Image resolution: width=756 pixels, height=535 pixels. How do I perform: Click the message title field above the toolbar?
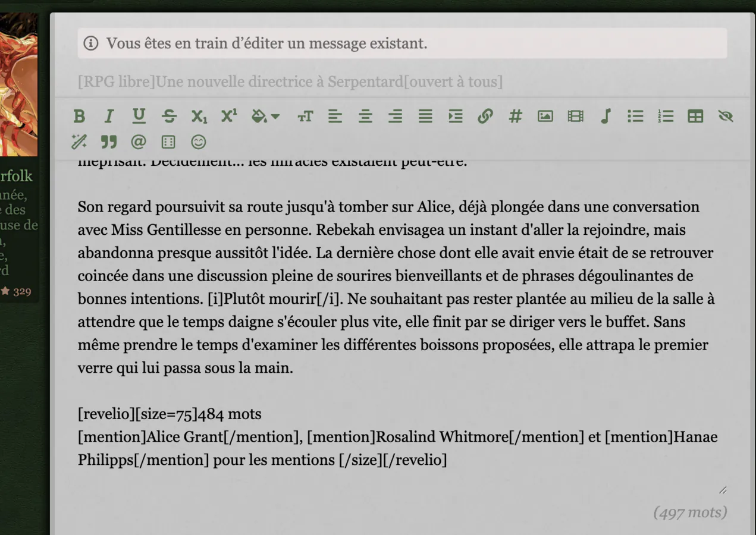tap(402, 81)
